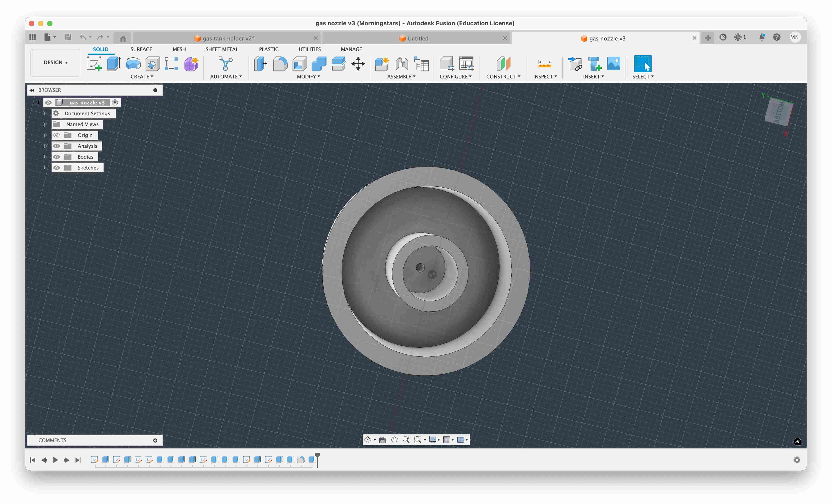832x504 pixels.
Task: Open the DESIGN workspace dropdown
Action: (x=55, y=62)
